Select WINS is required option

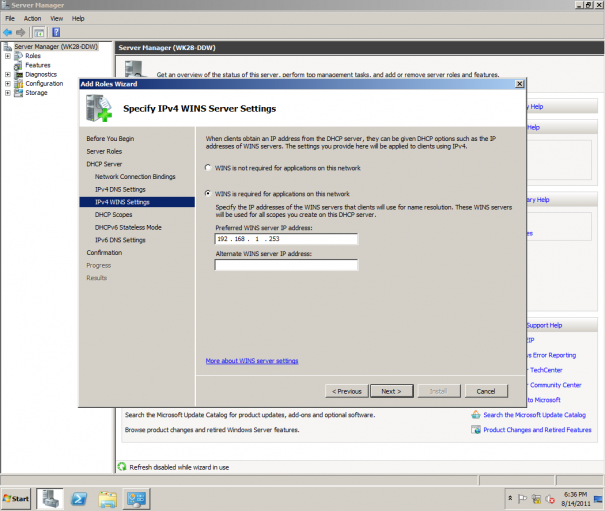pos(208,193)
